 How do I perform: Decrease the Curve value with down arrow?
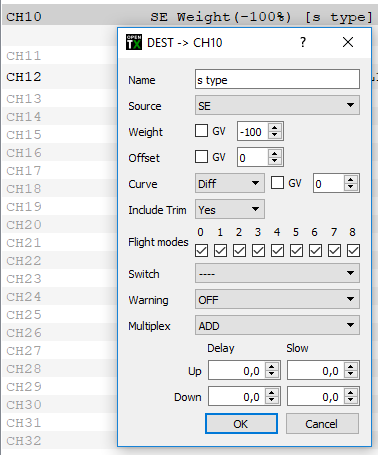point(350,187)
